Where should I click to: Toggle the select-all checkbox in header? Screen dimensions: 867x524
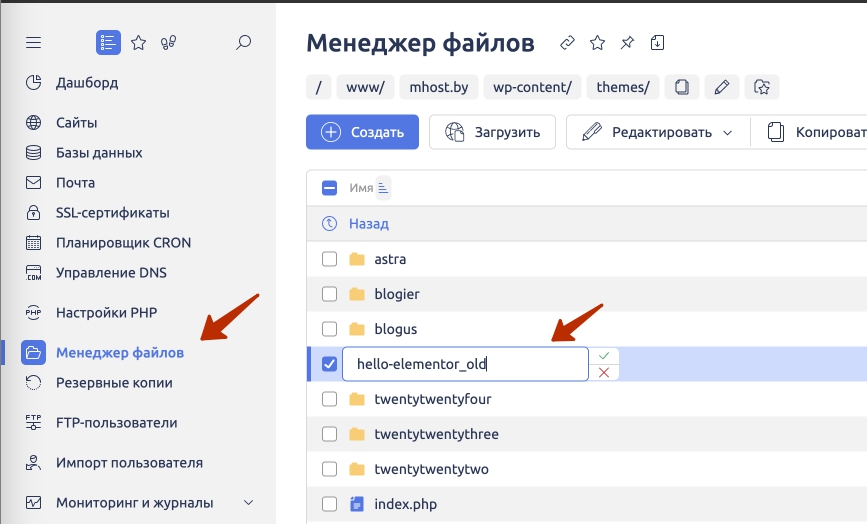click(330, 188)
